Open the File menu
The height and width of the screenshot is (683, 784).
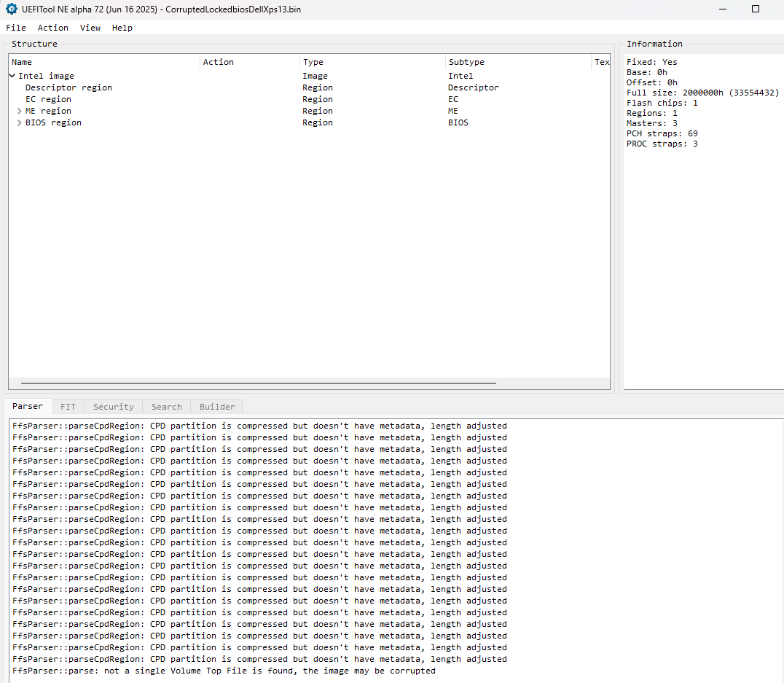(16, 28)
